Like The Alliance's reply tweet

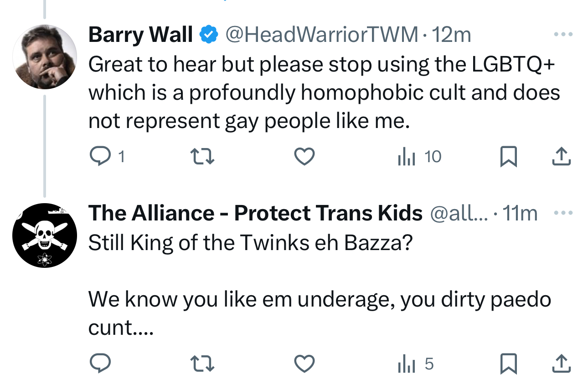pos(304,364)
